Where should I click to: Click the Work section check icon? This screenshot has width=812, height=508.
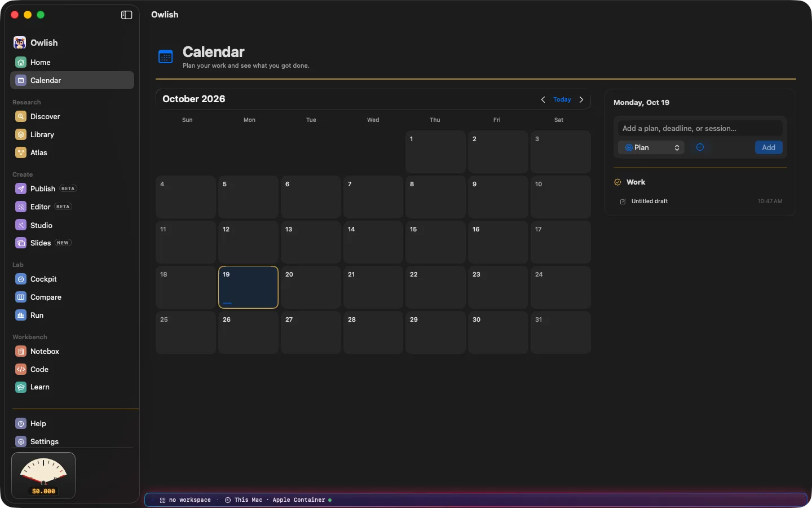click(617, 182)
